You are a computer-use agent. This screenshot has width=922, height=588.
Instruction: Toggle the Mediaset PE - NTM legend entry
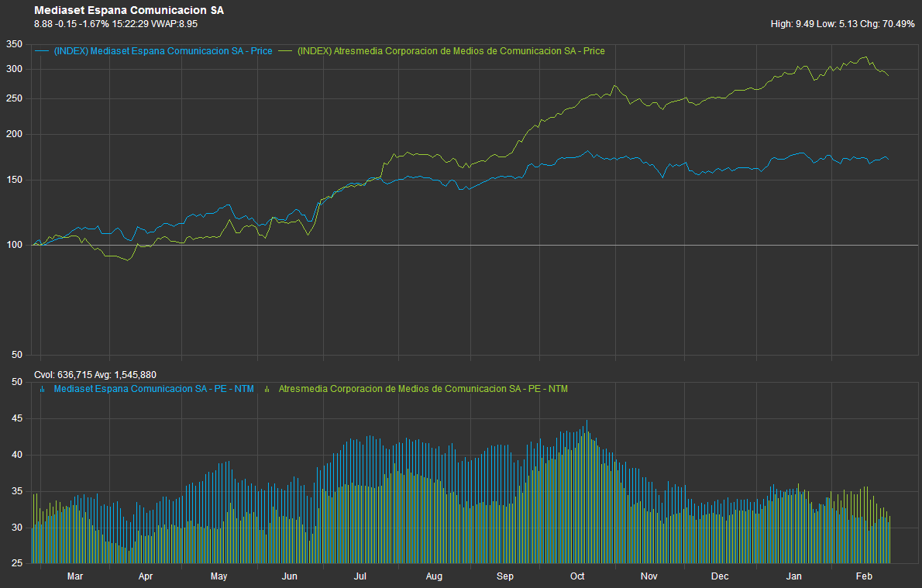pos(153,389)
